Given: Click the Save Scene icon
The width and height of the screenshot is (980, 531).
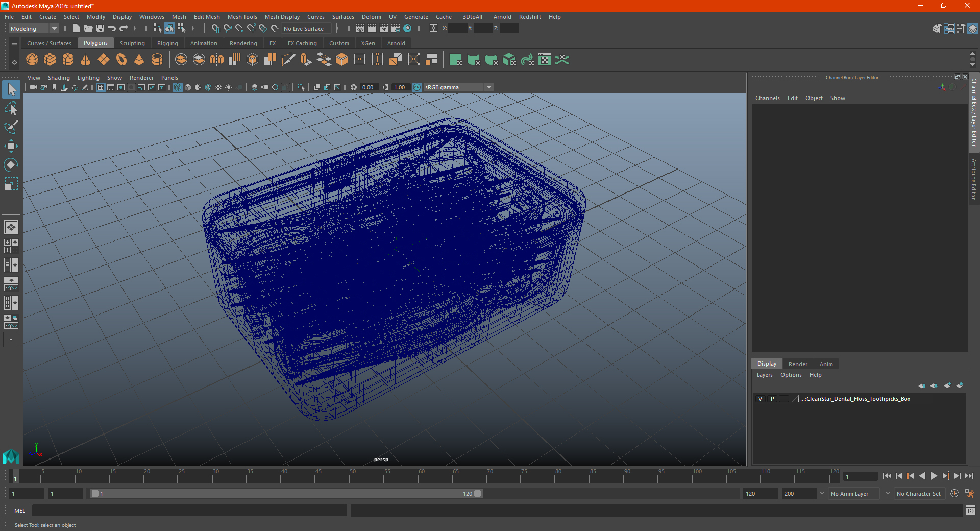Looking at the screenshot, I should point(100,29).
